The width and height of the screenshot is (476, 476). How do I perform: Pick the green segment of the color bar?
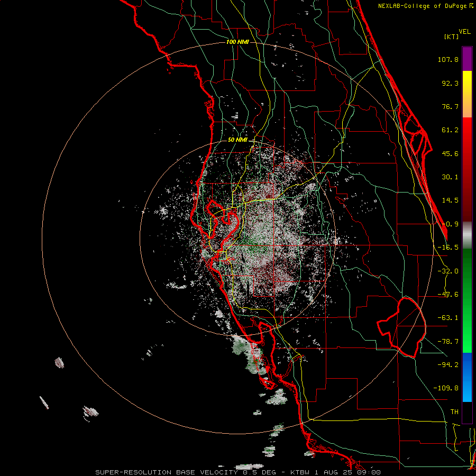pyautogui.click(x=467, y=300)
